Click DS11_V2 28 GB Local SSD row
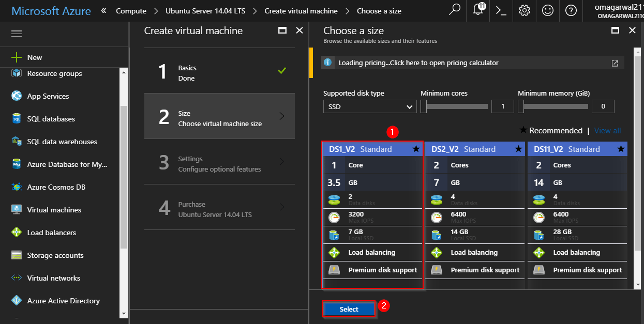The width and height of the screenshot is (644, 324). (x=577, y=235)
